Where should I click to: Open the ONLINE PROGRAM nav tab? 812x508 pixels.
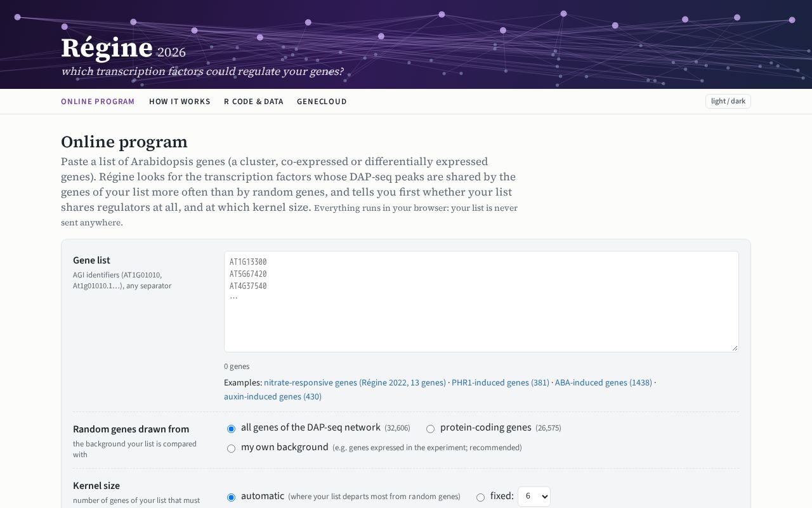pos(98,102)
